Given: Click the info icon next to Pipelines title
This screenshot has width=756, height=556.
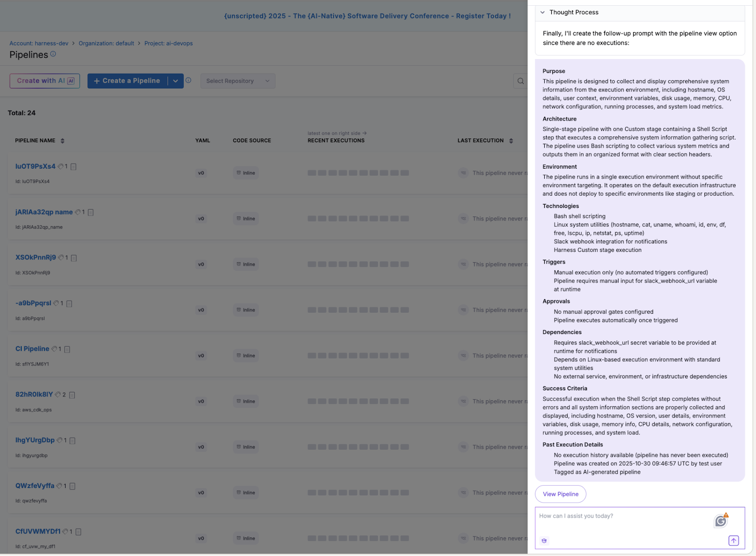Looking at the screenshot, I should click(x=53, y=54).
